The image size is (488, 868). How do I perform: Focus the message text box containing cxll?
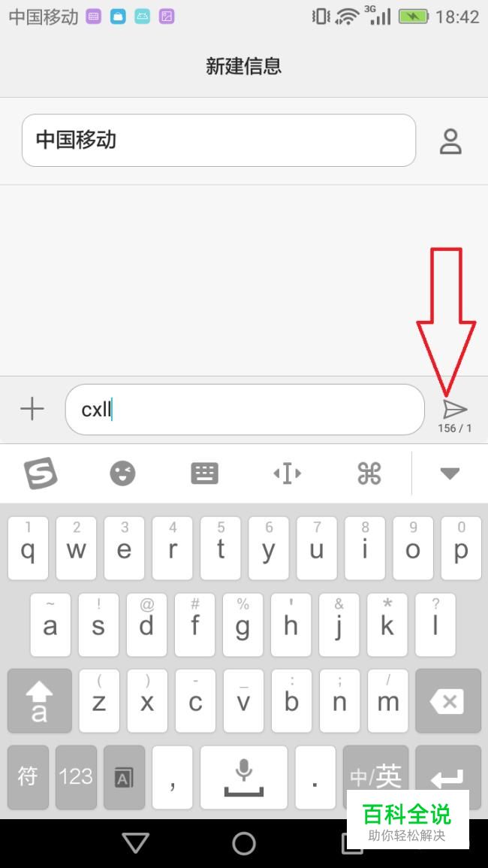point(245,410)
